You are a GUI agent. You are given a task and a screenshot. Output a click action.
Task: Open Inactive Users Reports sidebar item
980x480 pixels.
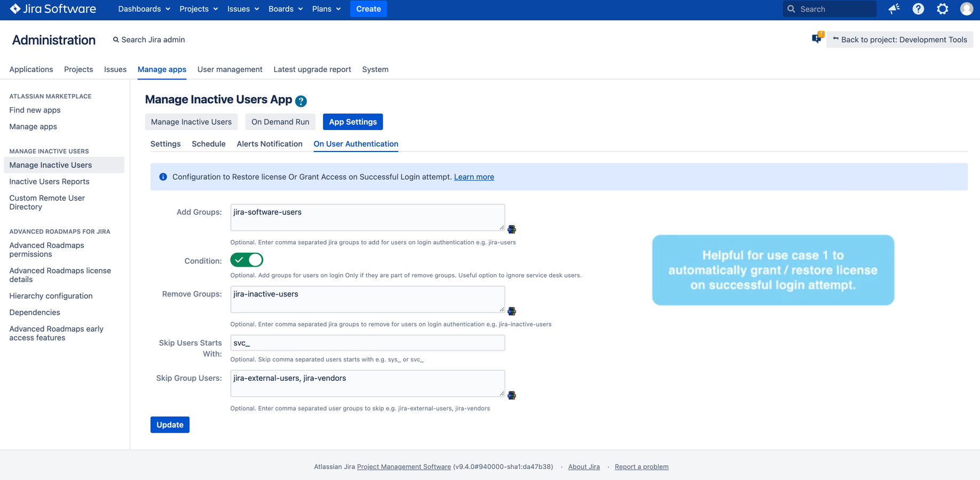pyautogui.click(x=49, y=181)
